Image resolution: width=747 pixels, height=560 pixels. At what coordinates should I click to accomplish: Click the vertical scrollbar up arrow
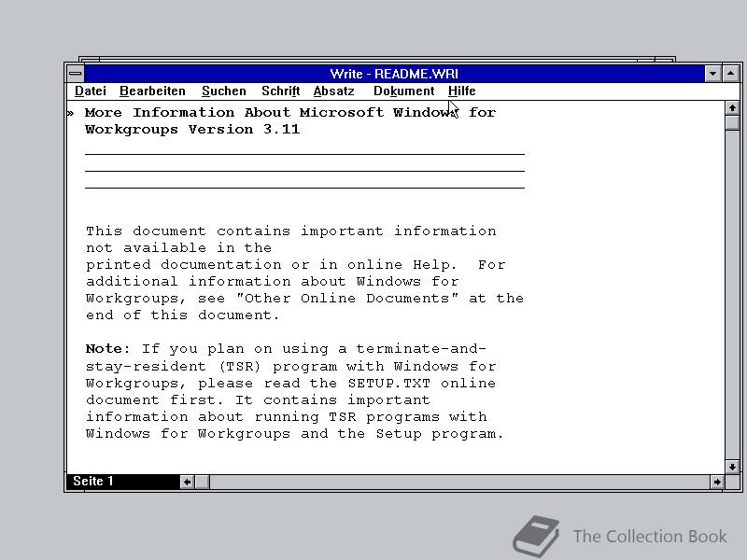point(732,108)
